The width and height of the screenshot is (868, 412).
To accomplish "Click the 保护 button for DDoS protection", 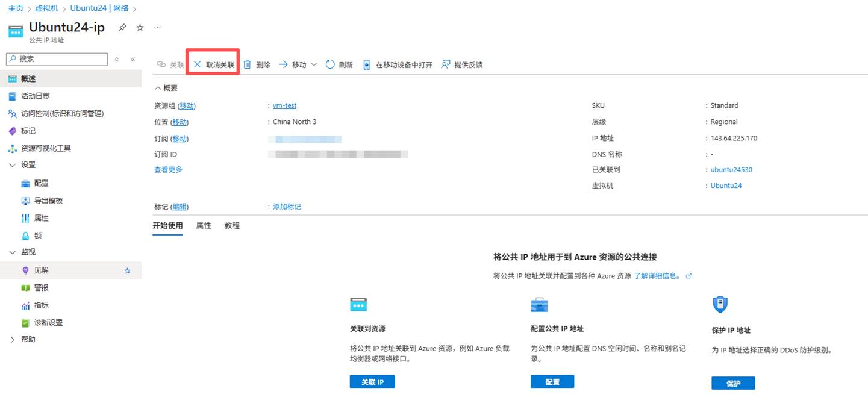I will 733,383.
